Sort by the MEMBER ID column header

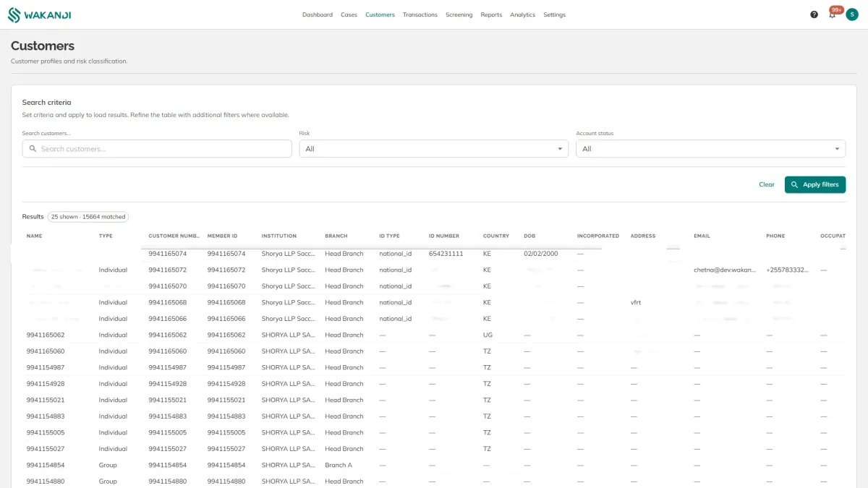[223, 236]
